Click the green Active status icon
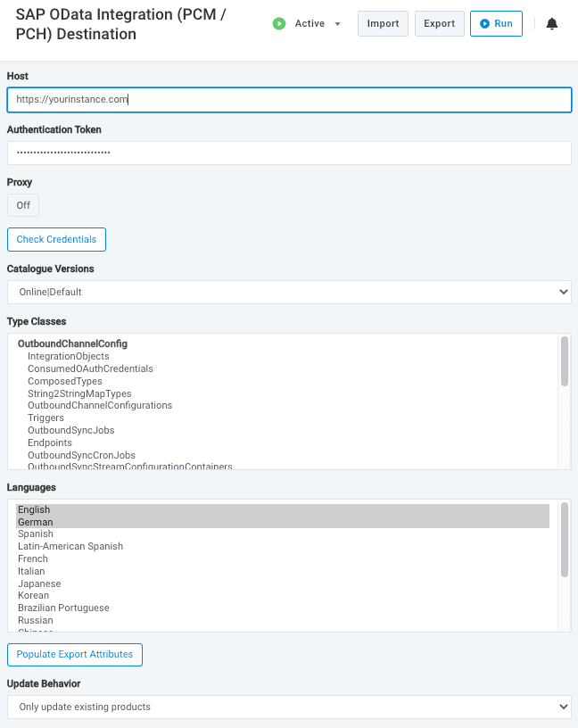 (x=279, y=24)
